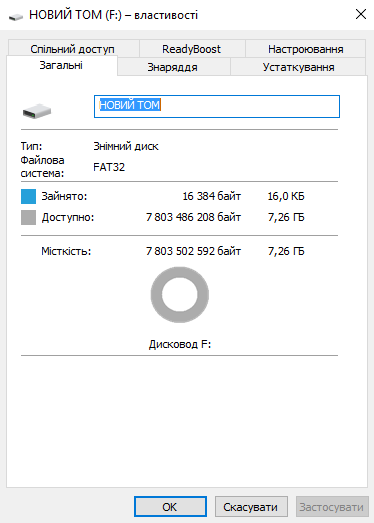
Task: Select the Загальні tab
Action: (x=61, y=65)
